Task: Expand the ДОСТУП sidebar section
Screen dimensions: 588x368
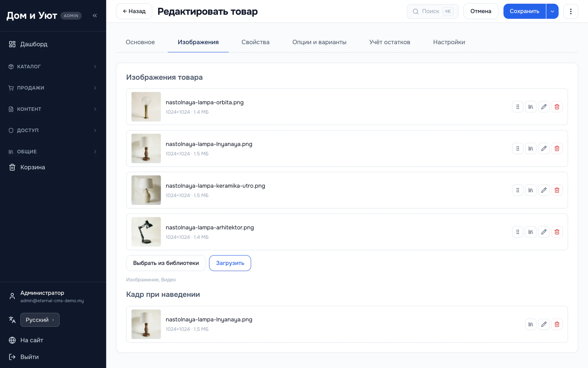Action: tap(53, 130)
